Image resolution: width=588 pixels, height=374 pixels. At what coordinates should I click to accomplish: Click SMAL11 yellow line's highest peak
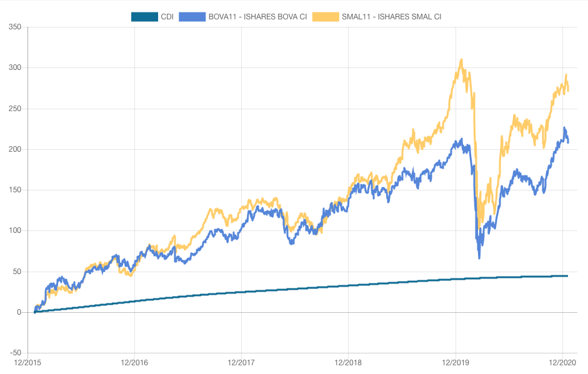pyautogui.click(x=461, y=60)
